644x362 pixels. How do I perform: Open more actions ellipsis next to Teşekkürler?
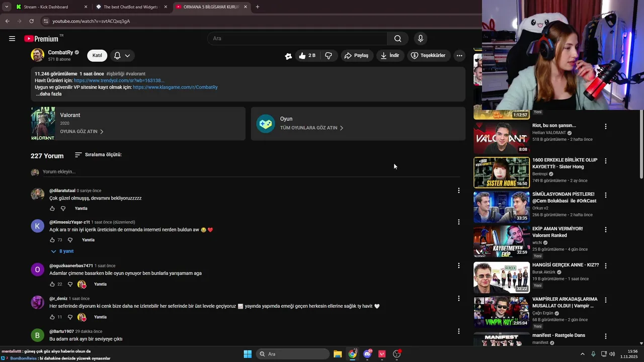tap(459, 55)
